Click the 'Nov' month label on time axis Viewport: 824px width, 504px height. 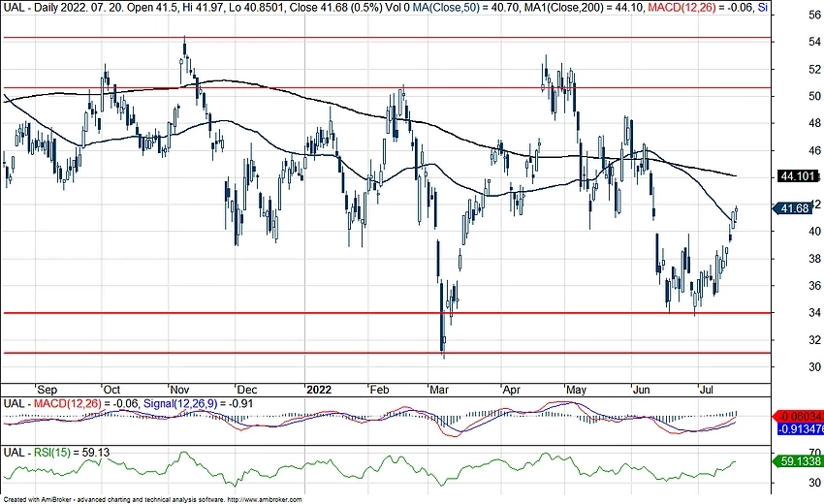click(179, 390)
